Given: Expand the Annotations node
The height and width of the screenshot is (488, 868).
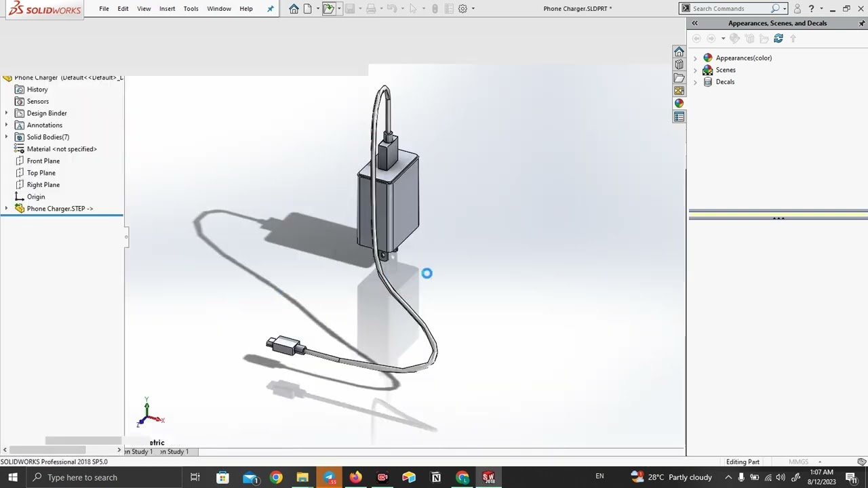Looking at the screenshot, I should (x=7, y=125).
